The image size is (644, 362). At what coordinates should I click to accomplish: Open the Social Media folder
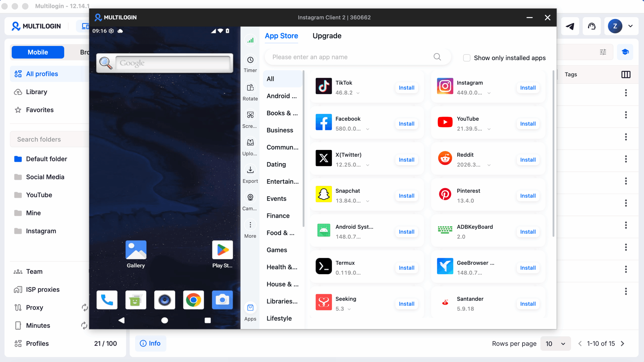click(x=45, y=177)
